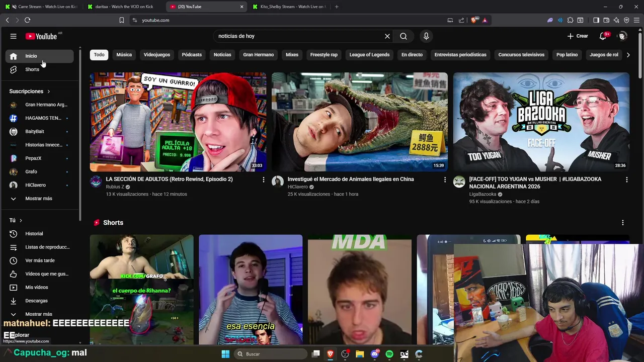Select the Todo filter chip
Image resolution: width=644 pixels, height=362 pixels.
[99, 55]
